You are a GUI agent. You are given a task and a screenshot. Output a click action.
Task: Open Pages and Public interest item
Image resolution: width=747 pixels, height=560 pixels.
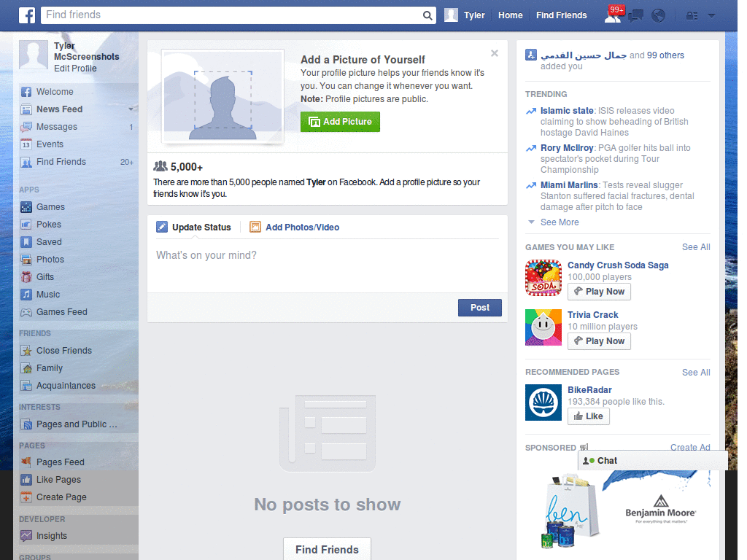(76, 424)
